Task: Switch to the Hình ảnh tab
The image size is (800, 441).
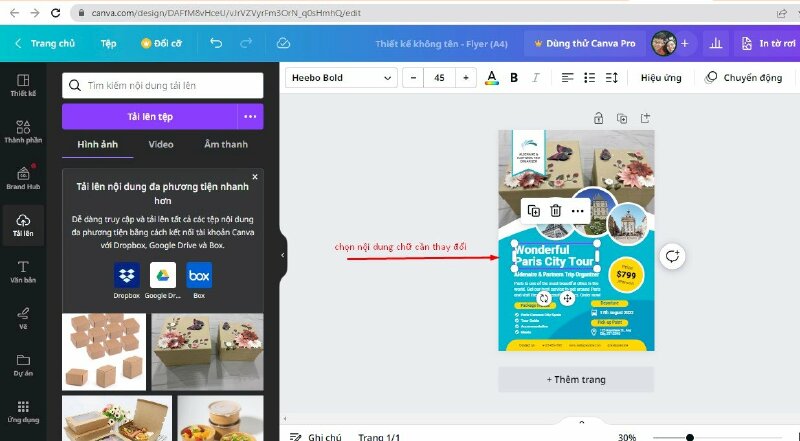Action: click(x=97, y=144)
